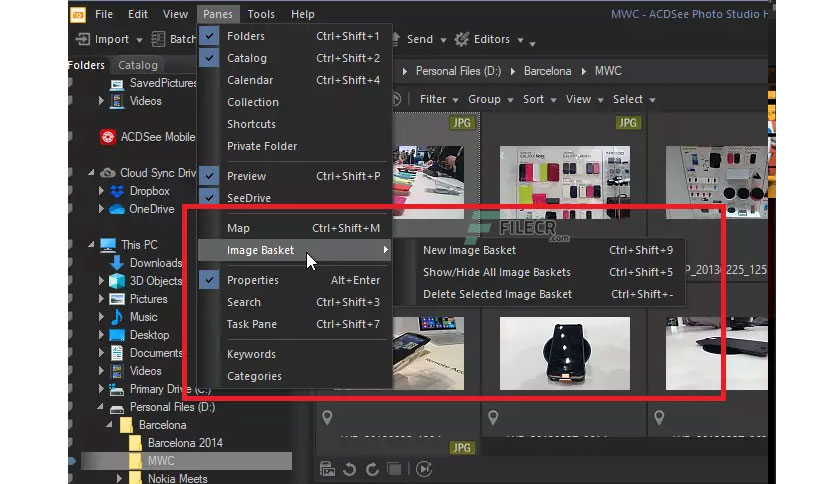Viewport: 836px width, 484px height.
Task: Click the Documents folder icon in tree
Action: 117,353
